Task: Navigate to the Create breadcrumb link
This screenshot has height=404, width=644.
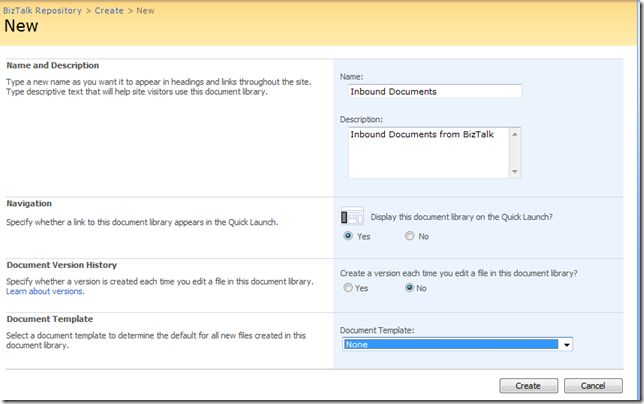Action: [x=109, y=10]
